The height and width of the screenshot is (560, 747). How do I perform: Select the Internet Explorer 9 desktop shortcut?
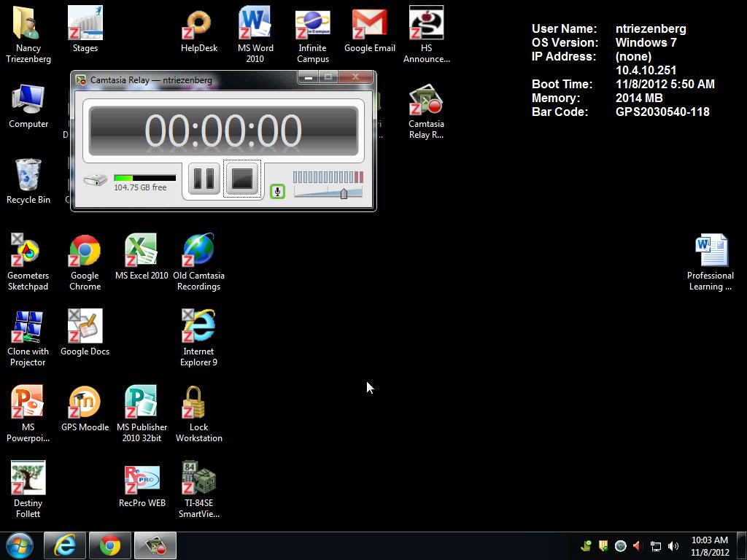tap(198, 338)
